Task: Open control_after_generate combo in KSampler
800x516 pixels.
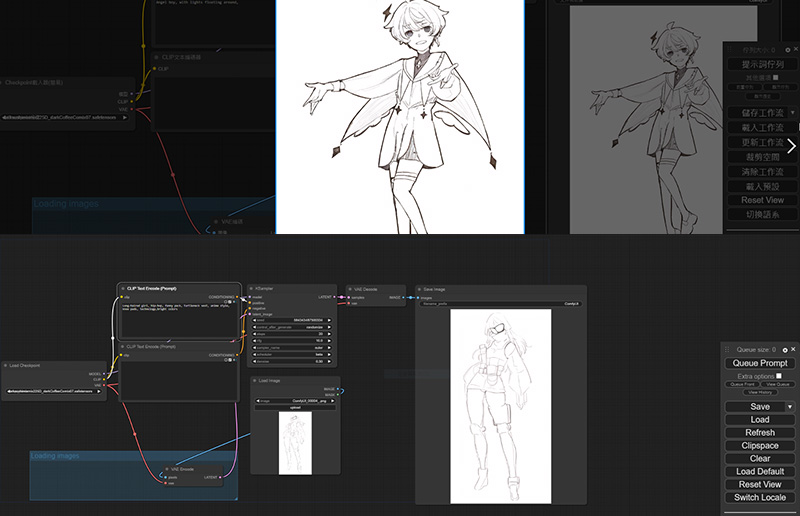Action: tap(292, 327)
